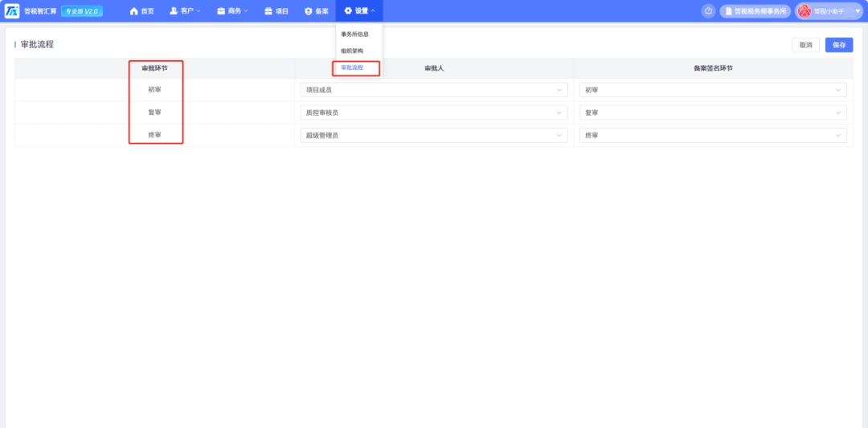This screenshot has height=428, width=868.
Task: Click the 审批环节 column header
Action: [x=154, y=68]
